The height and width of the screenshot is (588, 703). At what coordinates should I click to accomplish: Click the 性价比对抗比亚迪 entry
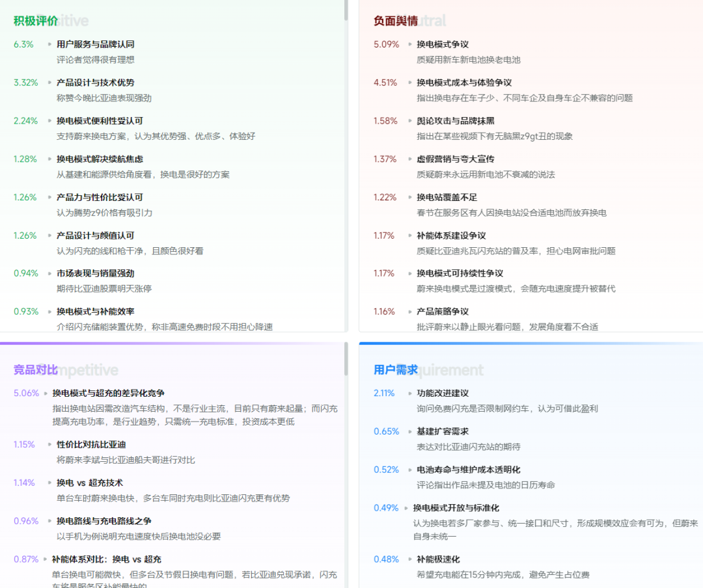tap(90, 444)
